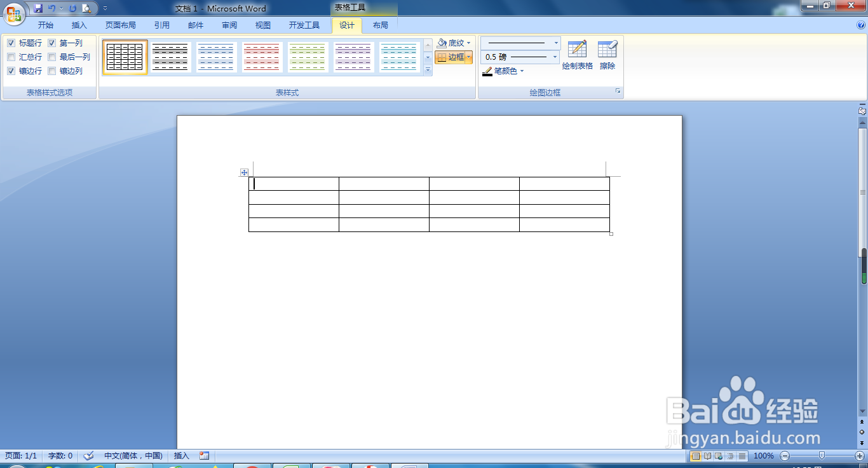Click the 100% zoom level button

click(x=764, y=456)
